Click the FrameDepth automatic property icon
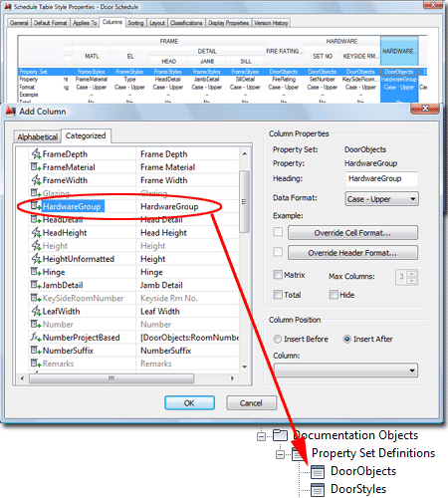 pyautogui.click(x=36, y=153)
